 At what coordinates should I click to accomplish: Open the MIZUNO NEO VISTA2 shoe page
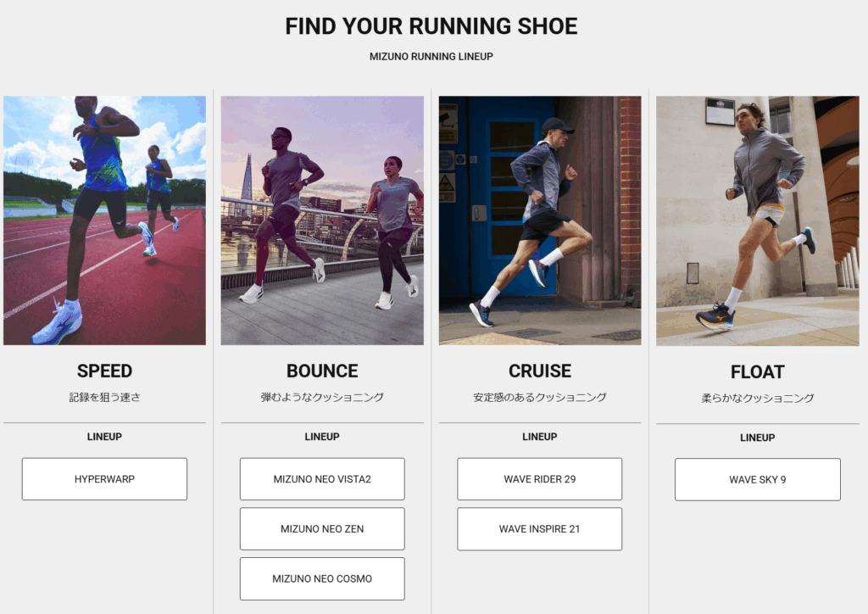tap(322, 479)
